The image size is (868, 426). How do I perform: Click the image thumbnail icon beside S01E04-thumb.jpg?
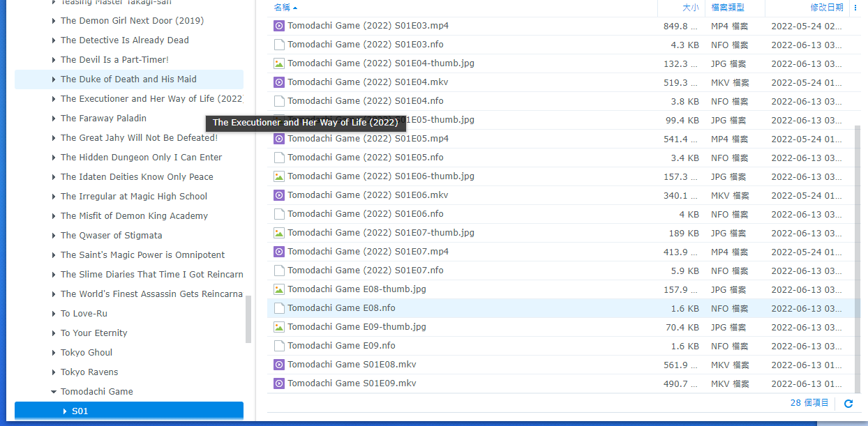coord(278,63)
